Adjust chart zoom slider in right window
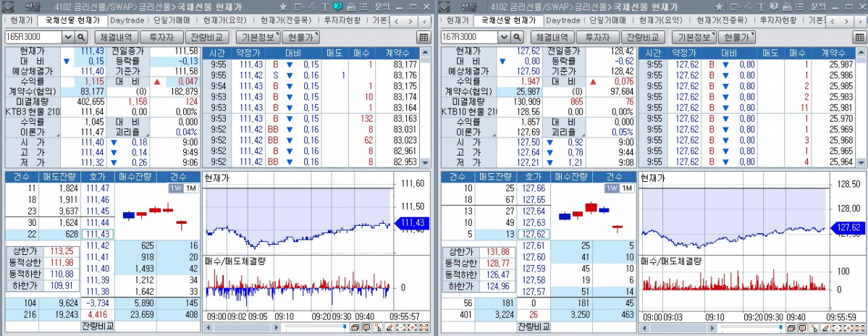Viewport: 868px width, 336px height. (x=781, y=327)
